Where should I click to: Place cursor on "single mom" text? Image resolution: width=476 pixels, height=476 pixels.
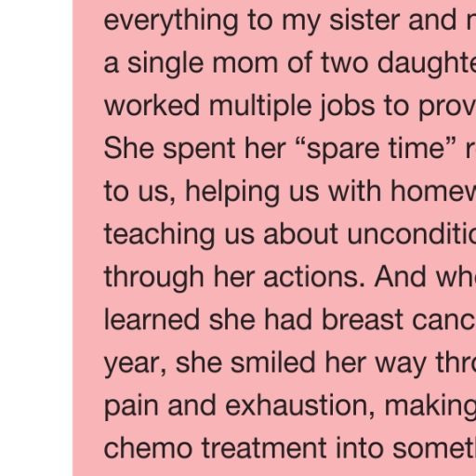[203, 64]
